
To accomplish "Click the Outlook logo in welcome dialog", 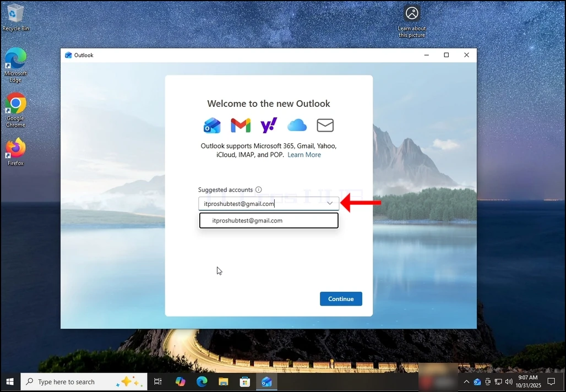I will coord(212,125).
